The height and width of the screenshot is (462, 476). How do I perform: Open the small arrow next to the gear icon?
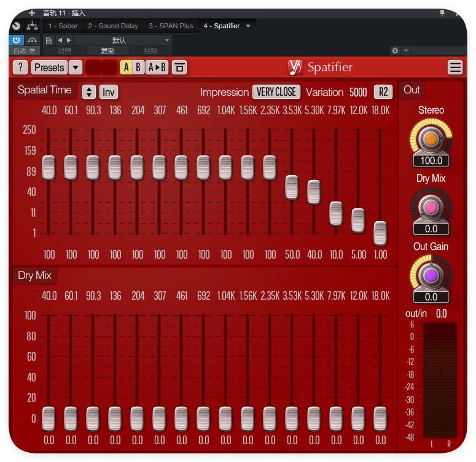click(x=406, y=50)
